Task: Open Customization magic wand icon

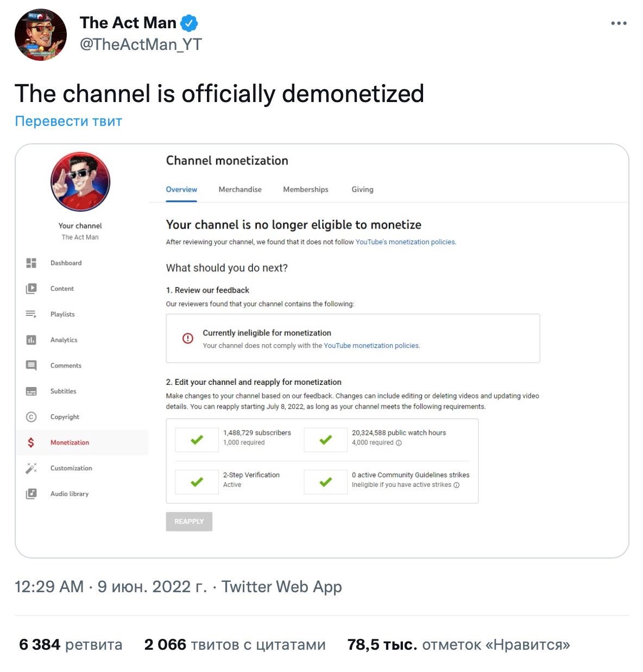Action: (31, 468)
